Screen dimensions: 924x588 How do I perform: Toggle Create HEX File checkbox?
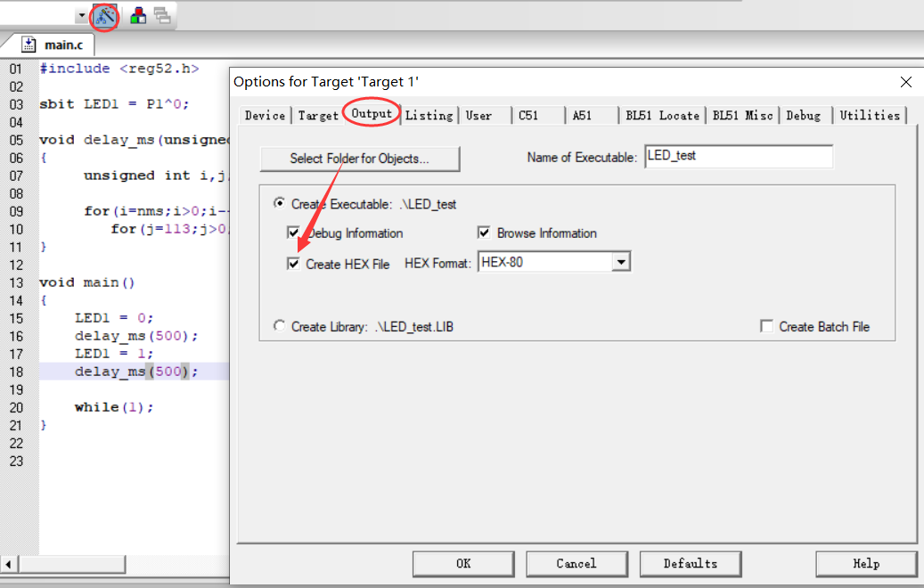pos(293,264)
